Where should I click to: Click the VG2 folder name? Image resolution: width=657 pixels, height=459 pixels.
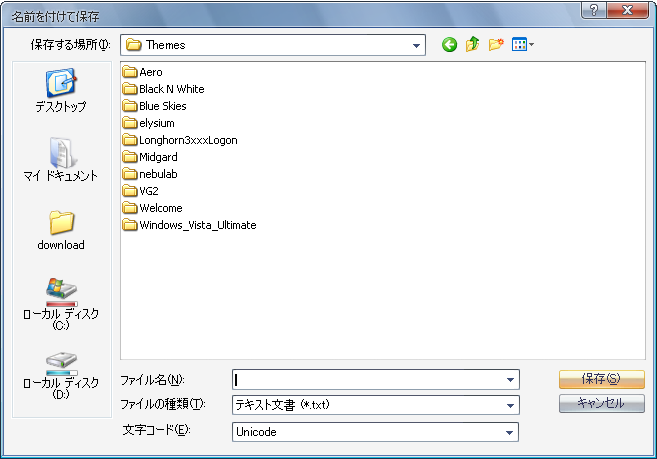point(149,191)
